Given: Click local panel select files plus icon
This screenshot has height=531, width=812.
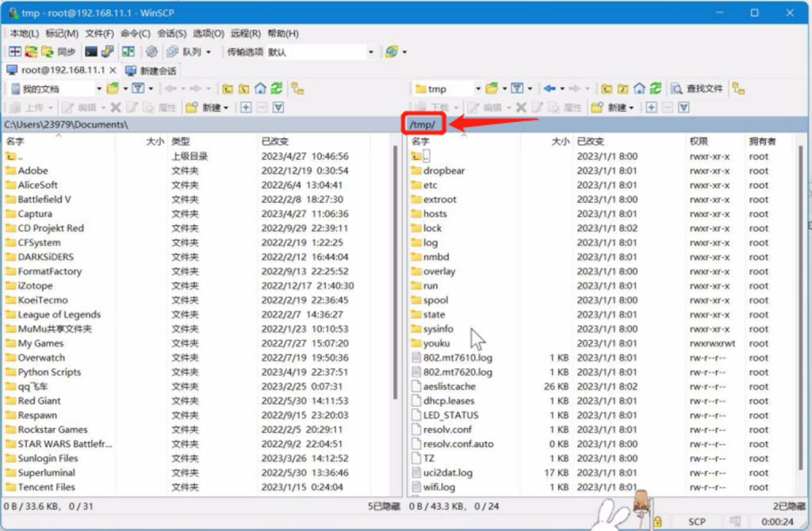Looking at the screenshot, I should (246, 108).
